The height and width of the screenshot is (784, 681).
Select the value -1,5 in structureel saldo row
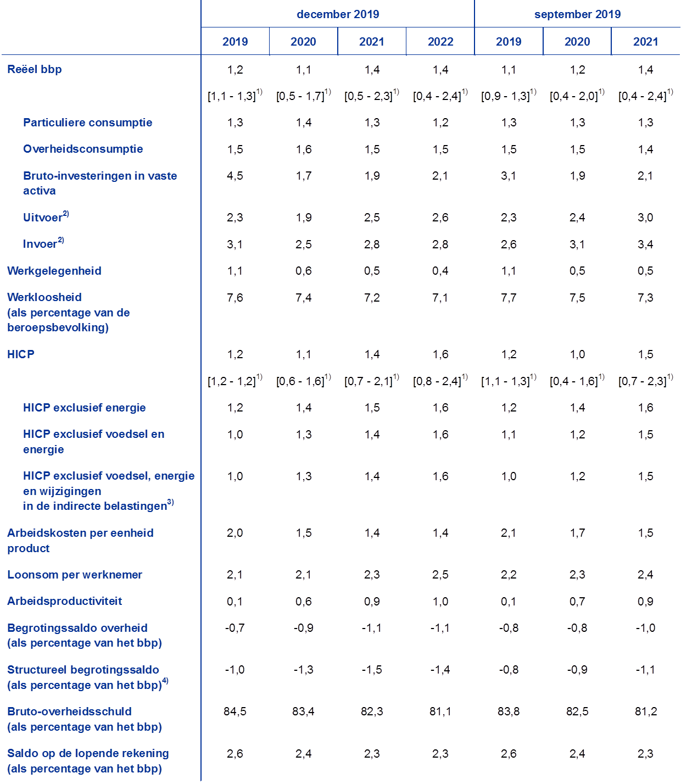click(372, 670)
